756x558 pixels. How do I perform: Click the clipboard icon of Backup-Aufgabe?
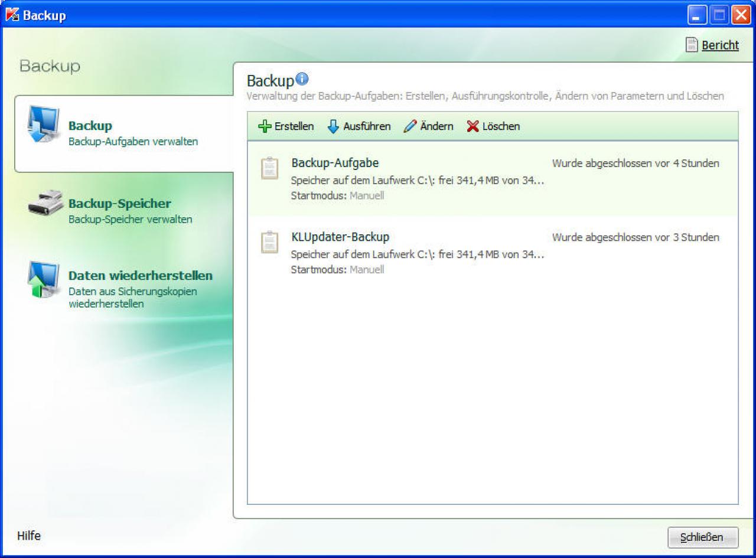pyautogui.click(x=269, y=168)
